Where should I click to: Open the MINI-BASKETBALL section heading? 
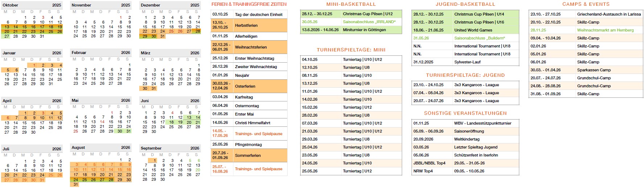351,4
